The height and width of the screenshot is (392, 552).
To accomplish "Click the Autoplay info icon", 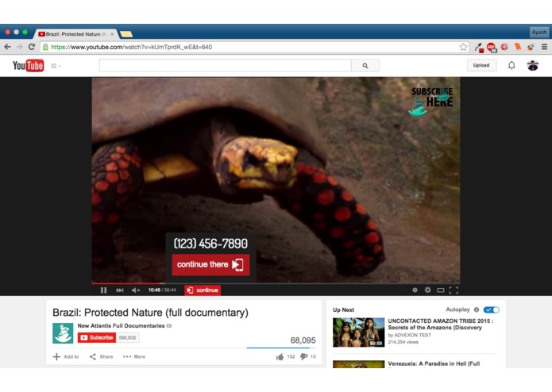I will [477, 309].
